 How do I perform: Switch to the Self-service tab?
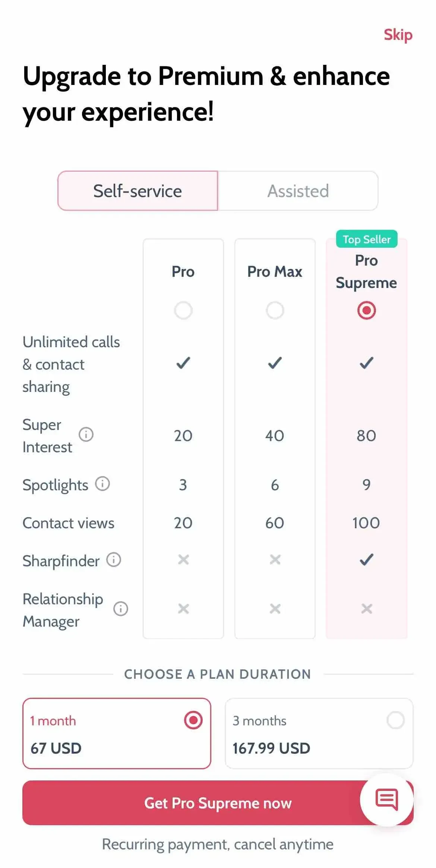138,191
